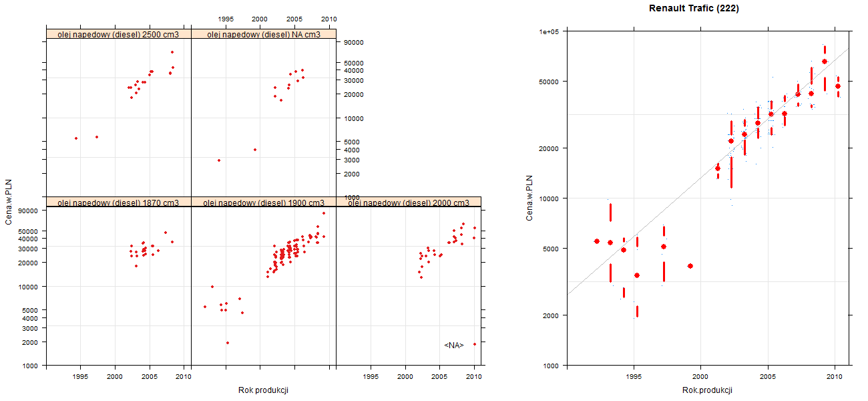868x401 pixels.
Task: Click the chart title "Renault Trafic (222)"
Action: pyautogui.click(x=694, y=9)
